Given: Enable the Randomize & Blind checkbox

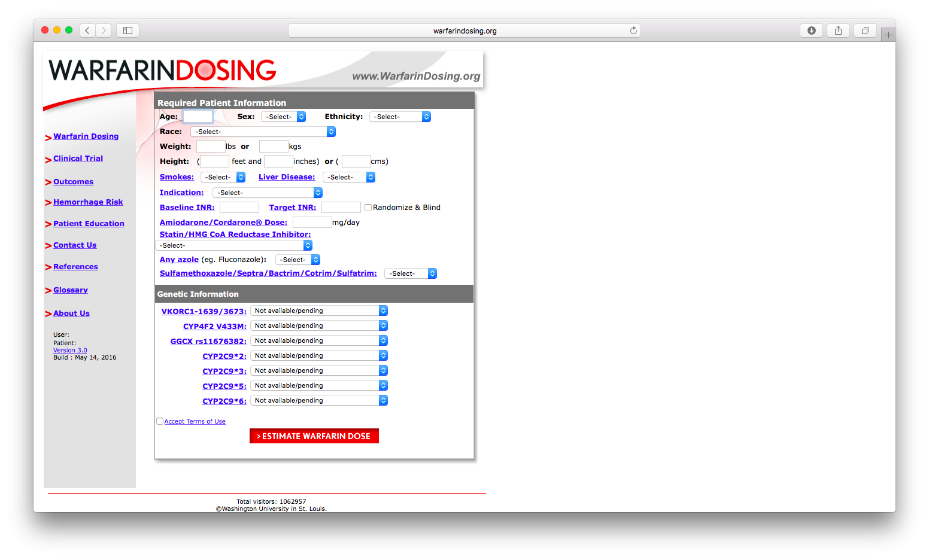Looking at the screenshot, I should pyautogui.click(x=368, y=208).
